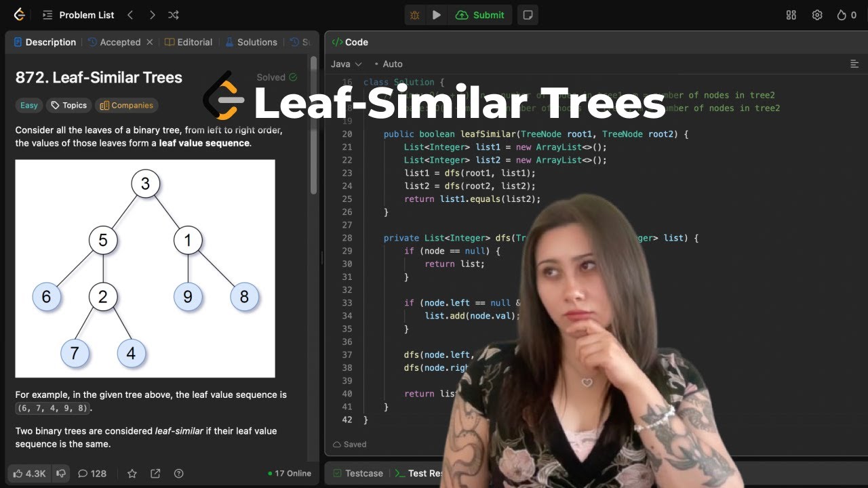The image size is (868, 488).
Task: Open the 128 comments
Action: coord(92,473)
